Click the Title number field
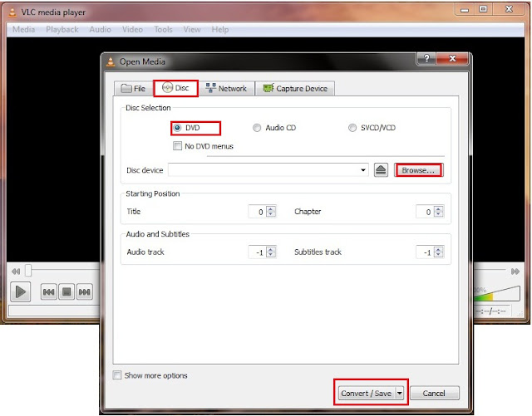The height and width of the screenshot is (416, 532). tap(257, 212)
